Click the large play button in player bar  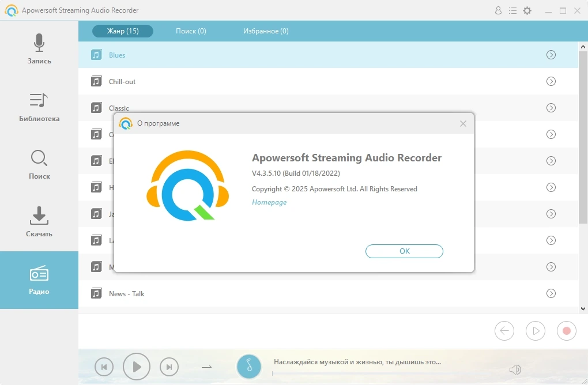point(137,367)
